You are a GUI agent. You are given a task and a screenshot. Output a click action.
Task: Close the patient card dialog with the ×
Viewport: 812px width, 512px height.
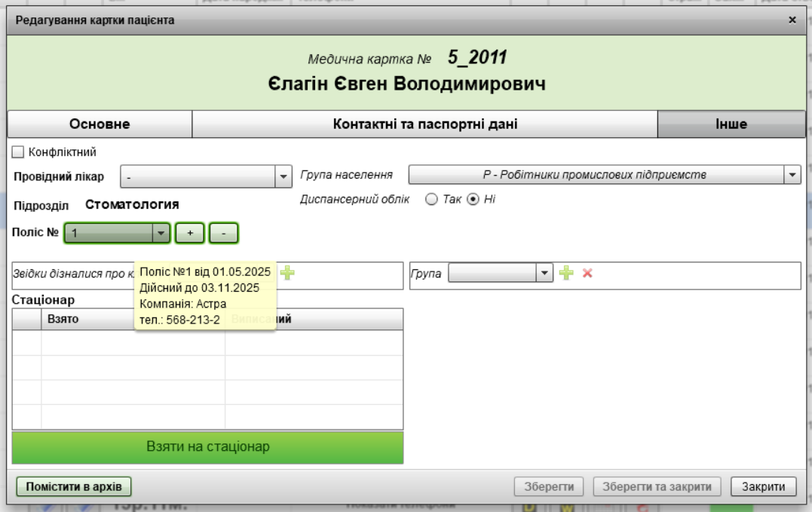tap(792, 20)
